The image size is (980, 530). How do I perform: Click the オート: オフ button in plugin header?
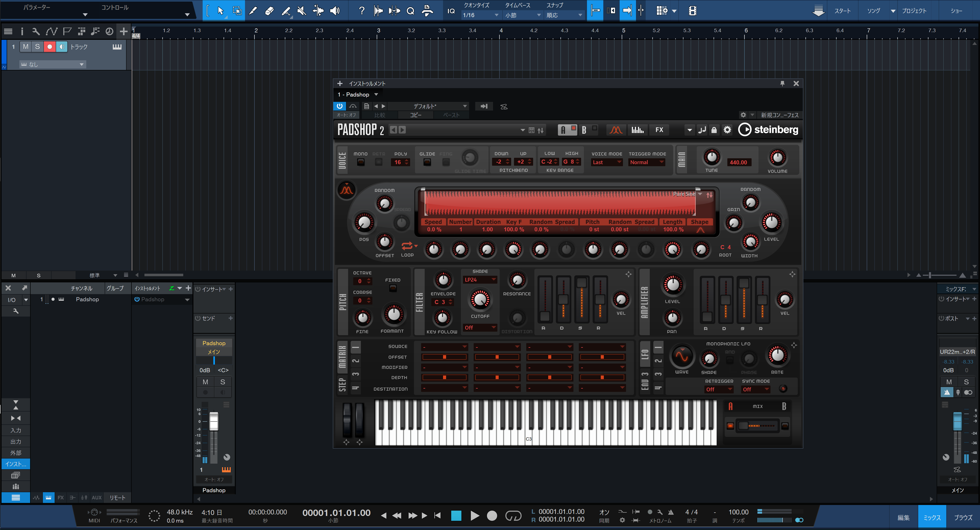346,115
